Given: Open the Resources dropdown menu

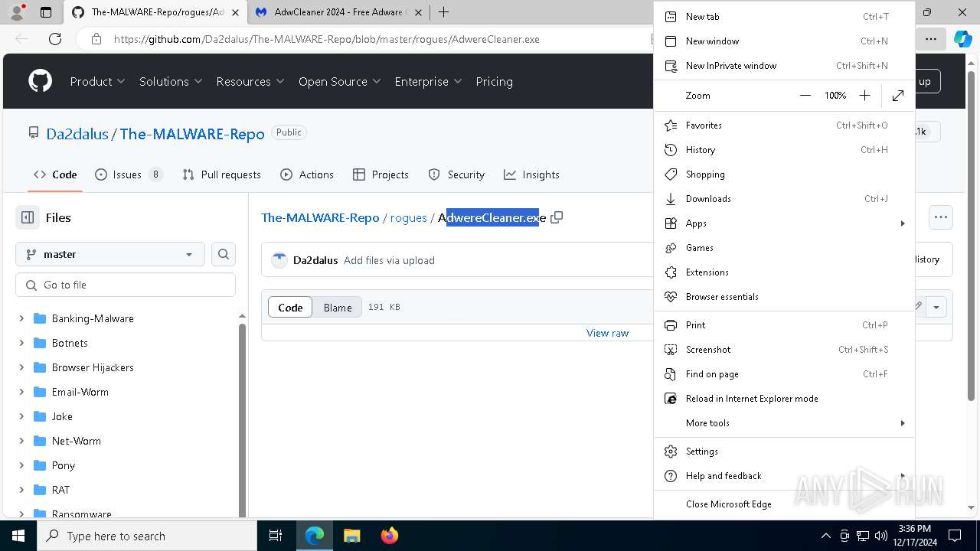Looking at the screenshot, I should [x=250, y=81].
